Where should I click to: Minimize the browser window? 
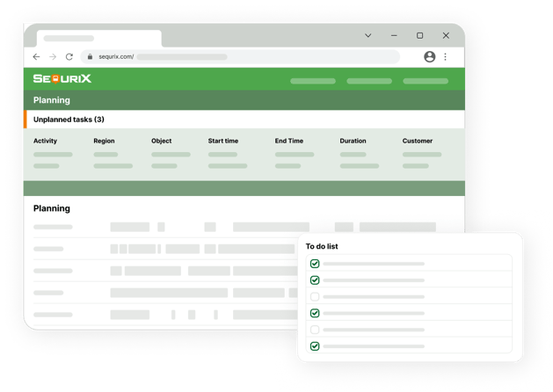pyautogui.click(x=394, y=36)
